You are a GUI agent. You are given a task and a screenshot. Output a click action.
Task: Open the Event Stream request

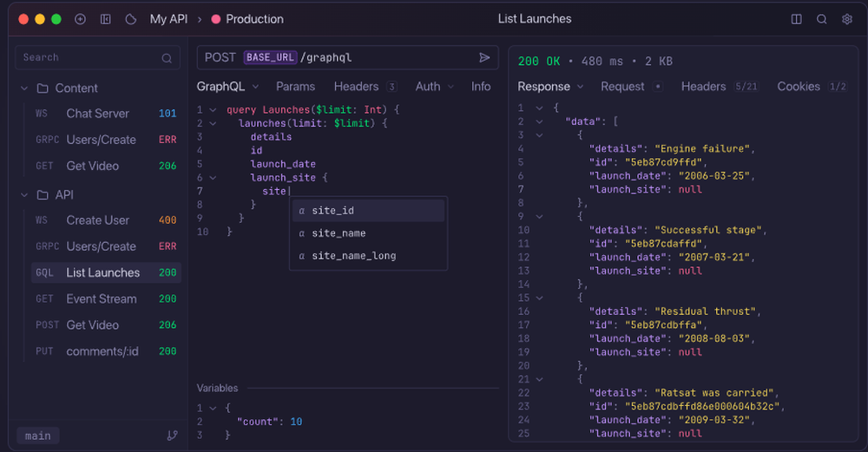click(102, 298)
